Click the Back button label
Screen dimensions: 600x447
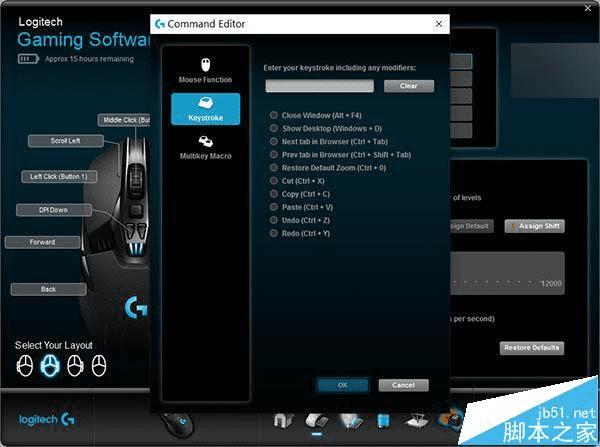[x=48, y=289]
